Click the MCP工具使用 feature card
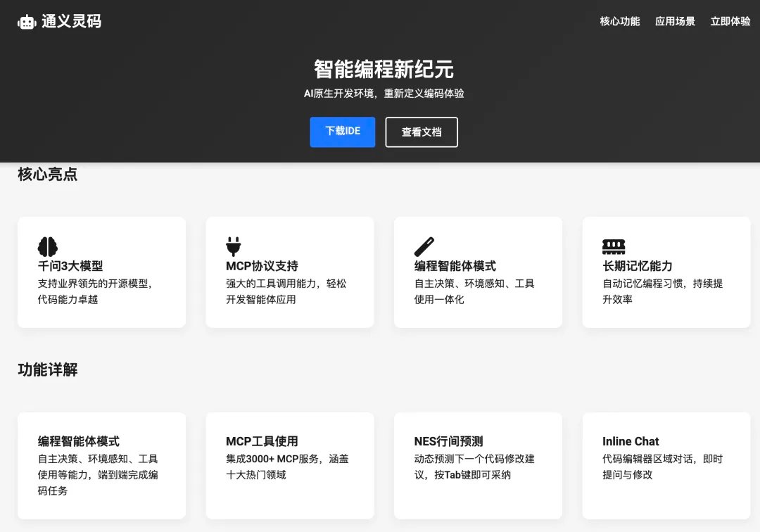The image size is (760, 532). [x=289, y=465]
